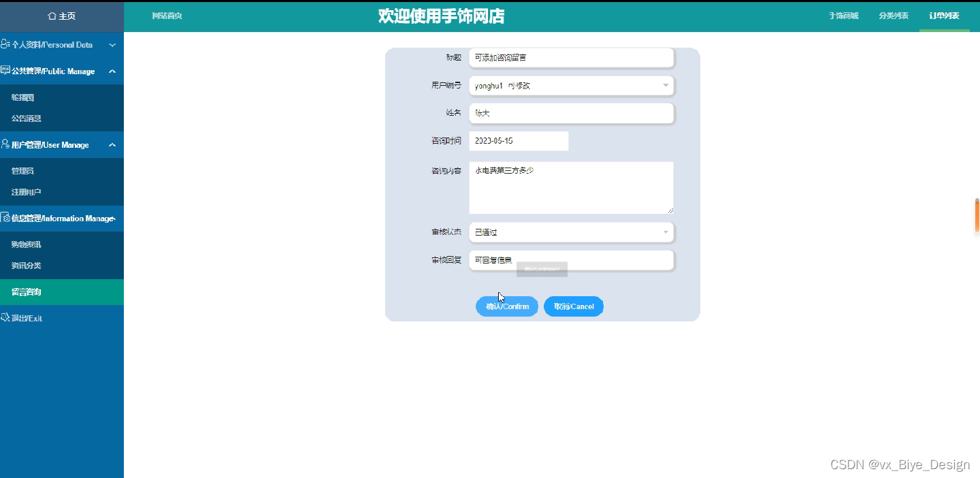Click the textarea resize grip
The height and width of the screenshot is (478, 980).
(x=670, y=210)
